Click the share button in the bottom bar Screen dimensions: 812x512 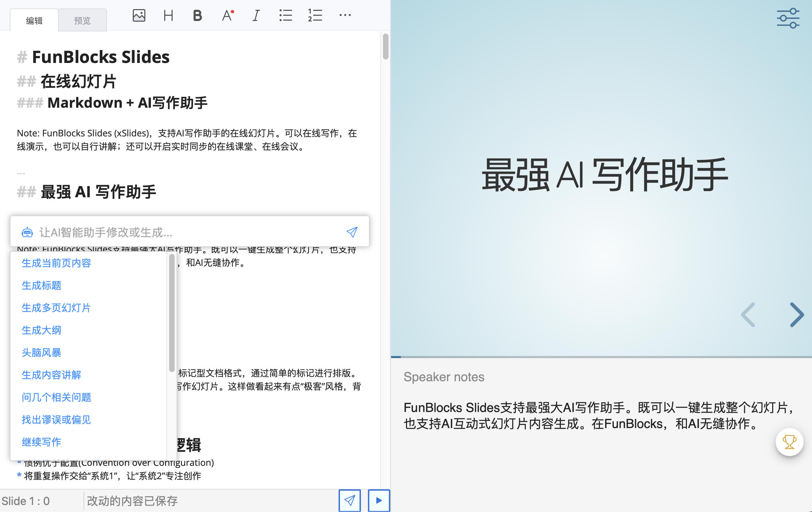coord(350,500)
